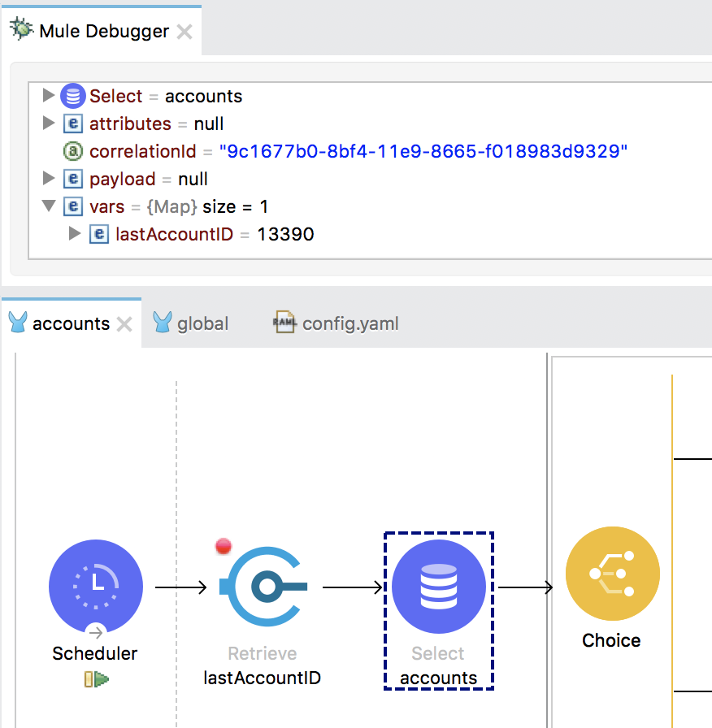Click the Choice label
Image resolution: width=712 pixels, height=728 pixels.
click(x=611, y=640)
